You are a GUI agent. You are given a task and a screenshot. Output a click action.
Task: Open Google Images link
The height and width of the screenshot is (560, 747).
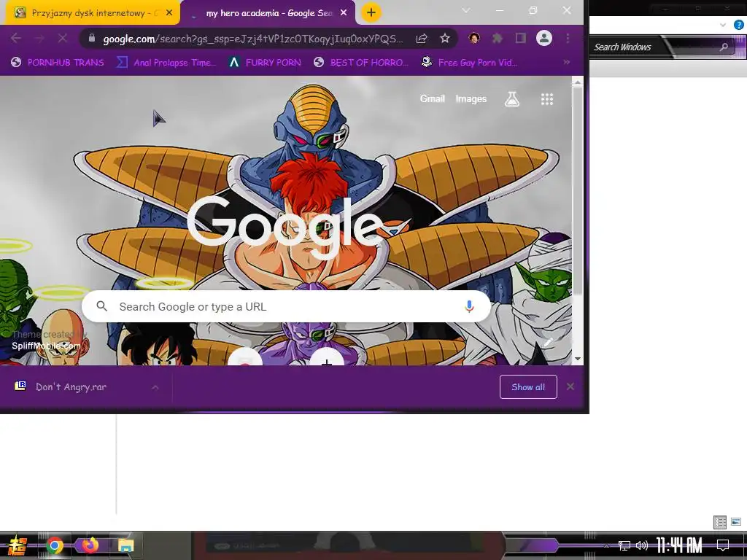pos(471,98)
